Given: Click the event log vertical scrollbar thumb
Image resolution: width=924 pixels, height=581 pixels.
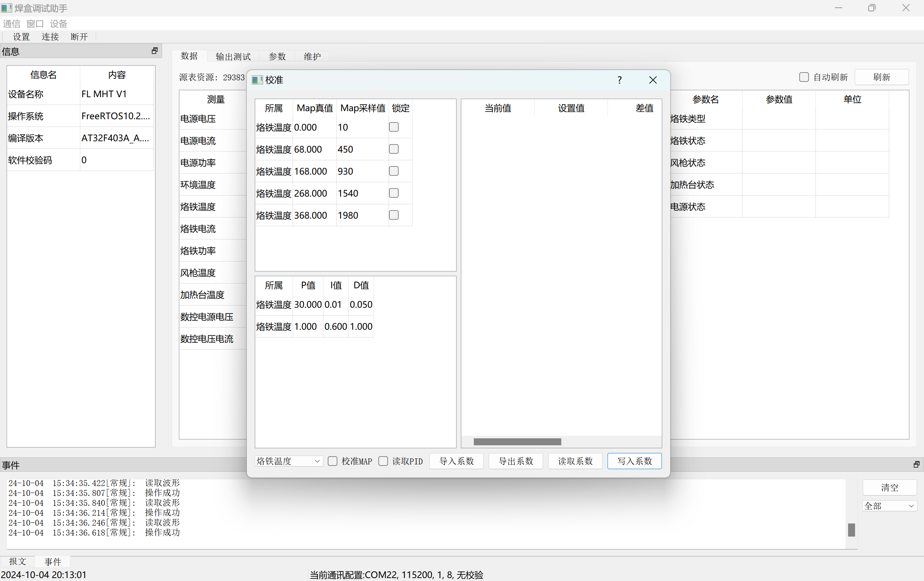Looking at the screenshot, I should (x=851, y=530).
